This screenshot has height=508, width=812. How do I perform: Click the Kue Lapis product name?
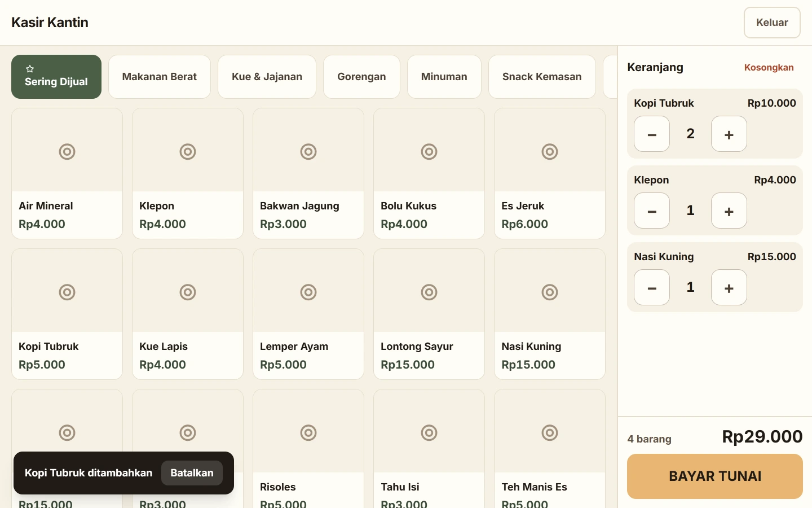164,347
